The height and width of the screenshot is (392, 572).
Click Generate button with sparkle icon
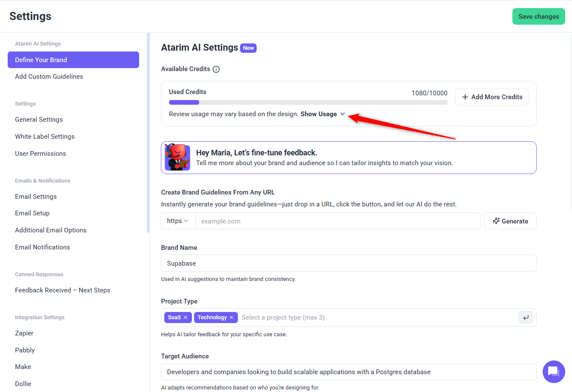510,221
